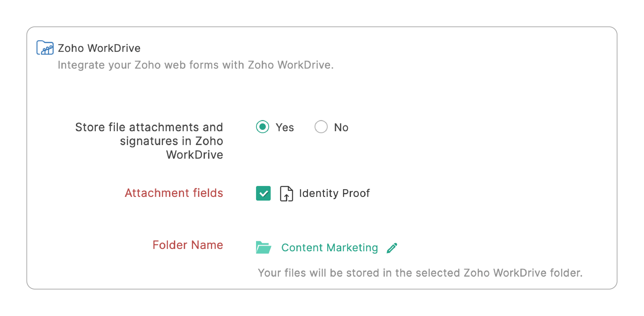Click the green Content Marketing folder icon

263,248
